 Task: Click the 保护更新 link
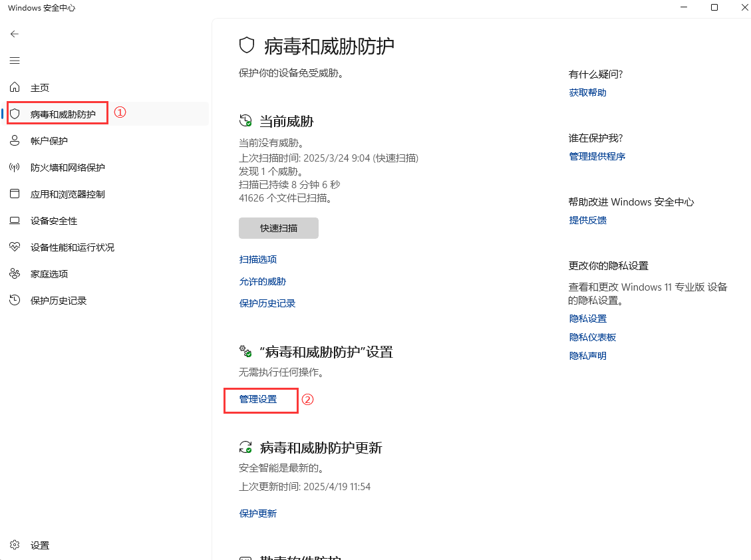coord(258,513)
